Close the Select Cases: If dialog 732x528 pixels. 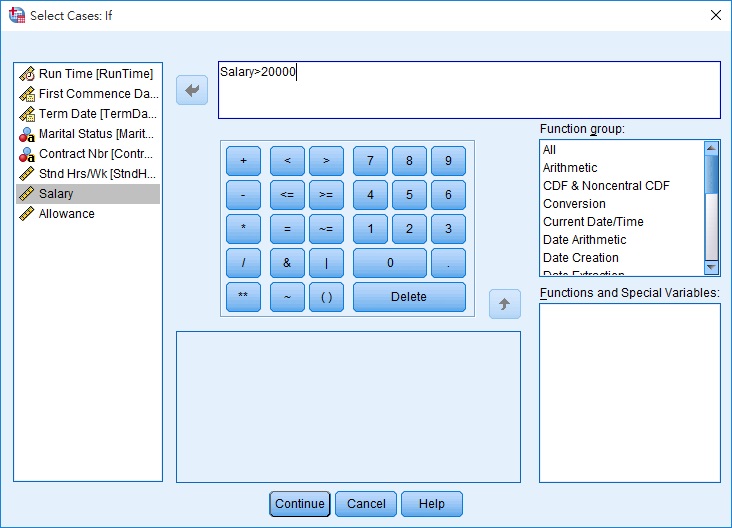(716, 15)
